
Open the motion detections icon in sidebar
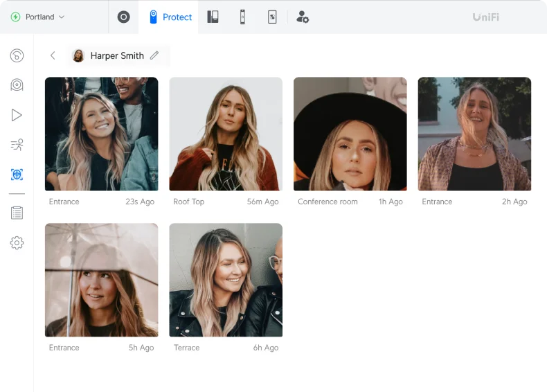(x=17, y=145)
